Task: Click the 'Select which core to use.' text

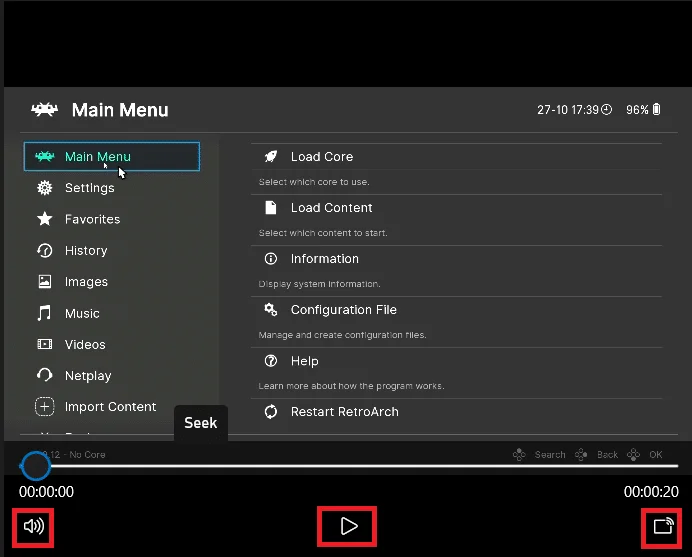Action: click(x=314, y=182)
